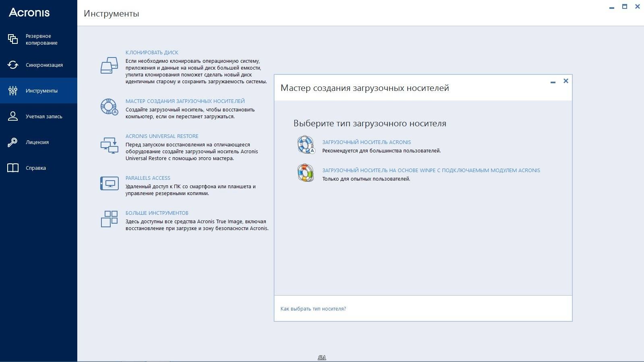Minimize the main Acronis window
Image resolution: width=644 pixels, height=362 pixels.
coord(612,7)
